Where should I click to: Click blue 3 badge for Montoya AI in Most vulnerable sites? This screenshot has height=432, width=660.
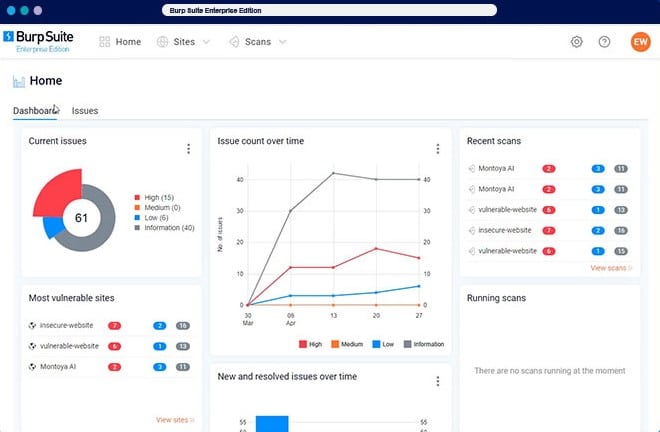click(x=160, y=367)
